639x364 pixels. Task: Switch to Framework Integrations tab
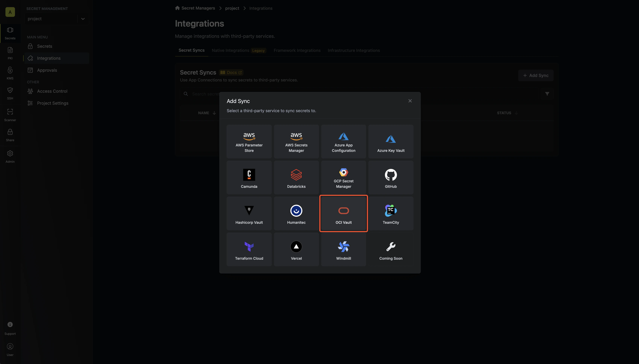coord(297,51)
